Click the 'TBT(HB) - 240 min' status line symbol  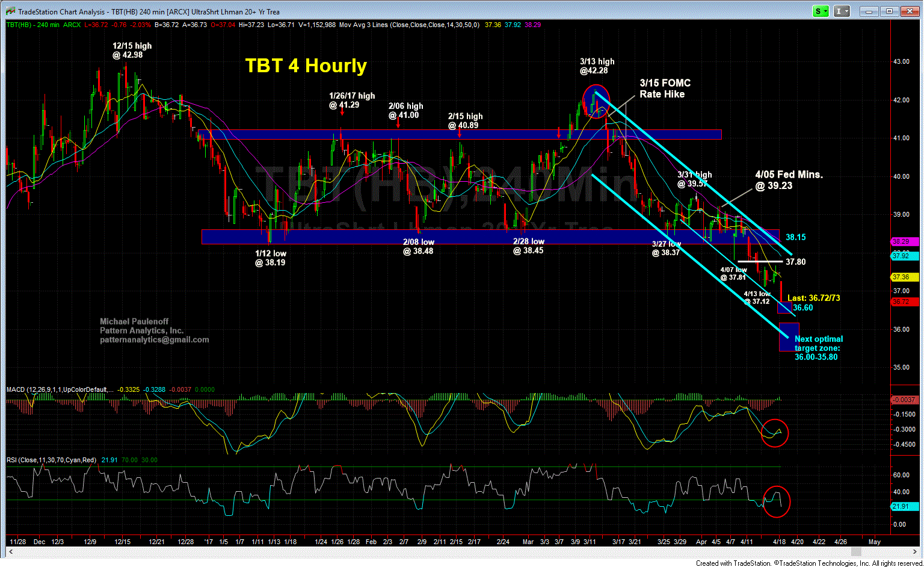click(x=32, y=25)
